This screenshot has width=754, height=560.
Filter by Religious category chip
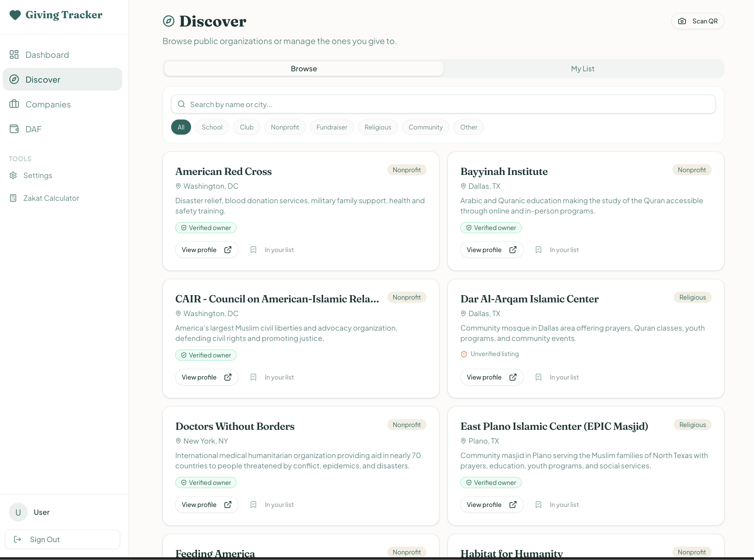[378, 127]
